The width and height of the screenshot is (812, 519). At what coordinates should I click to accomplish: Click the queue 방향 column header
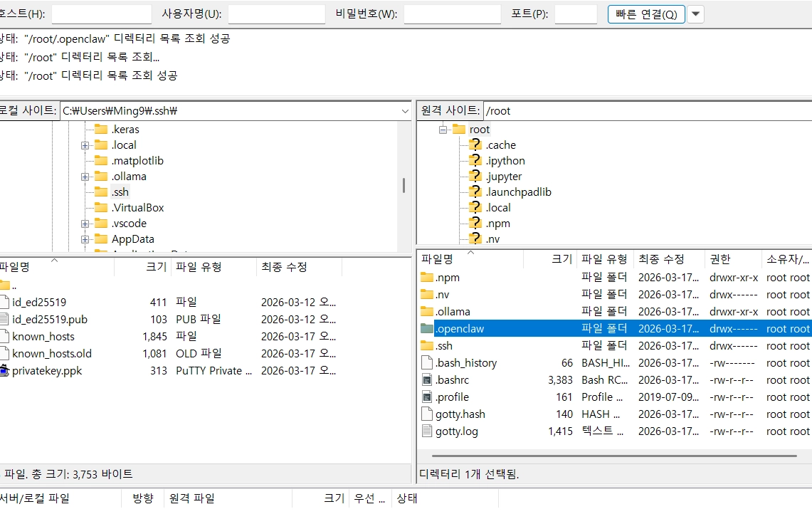pos(142,498)
